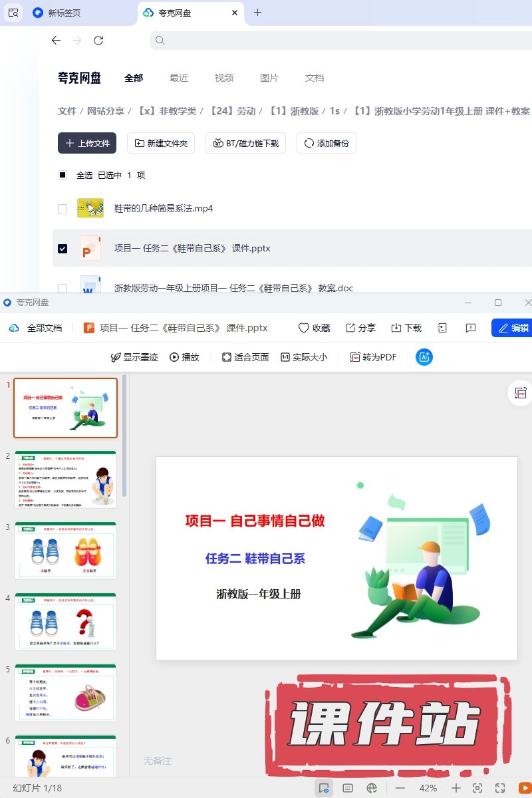The image size is (532, 798).
Task: Click the floating PDF icon beside slide
Action: click(521, 394)
